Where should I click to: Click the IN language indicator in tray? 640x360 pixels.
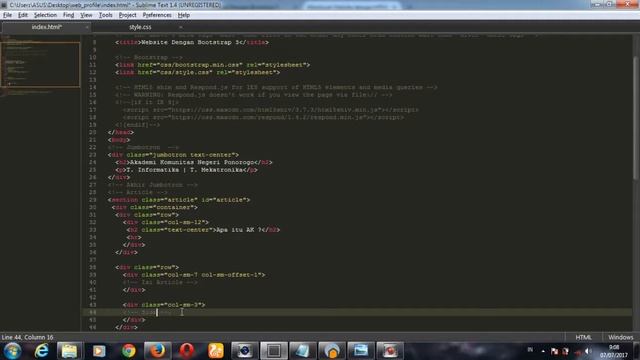click(530, 350)
